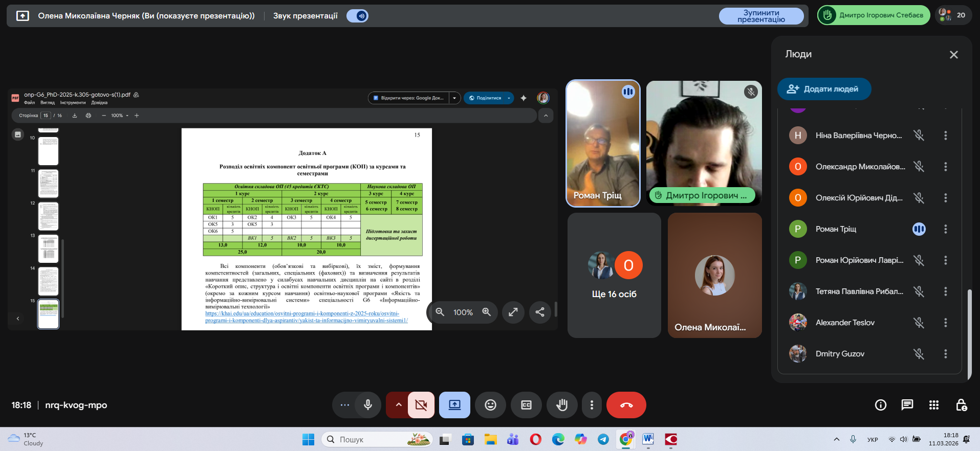Click Додати людей button
This screenshot has height=451, width=980.
824,89
